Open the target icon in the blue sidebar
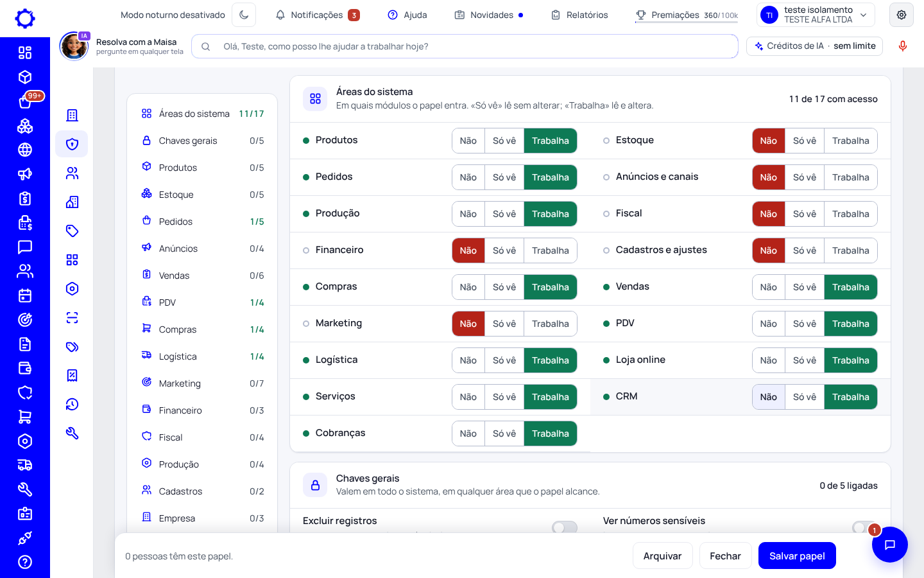This screenshot has width=924, height=578. point(25,320)
